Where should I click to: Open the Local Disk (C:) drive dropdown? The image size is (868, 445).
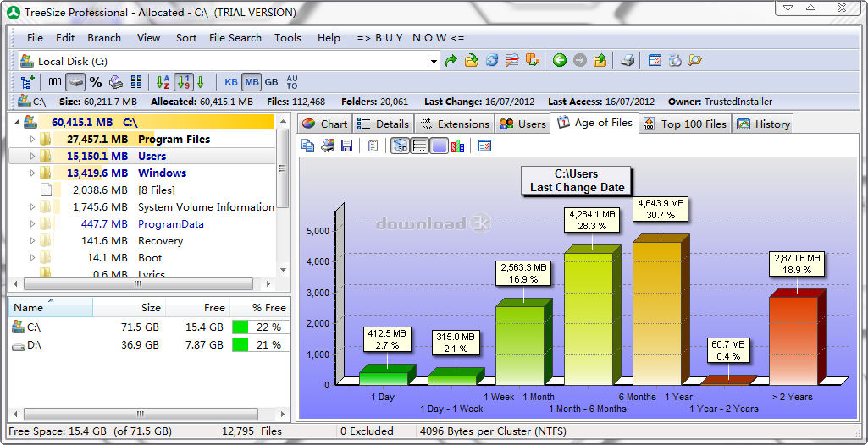click(434, 62)
